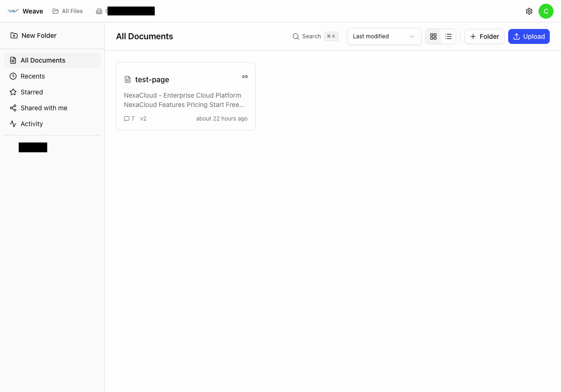Click the green user avatar
The width and height of the screenshot is (561, 392).
click(x=546, y=11)
